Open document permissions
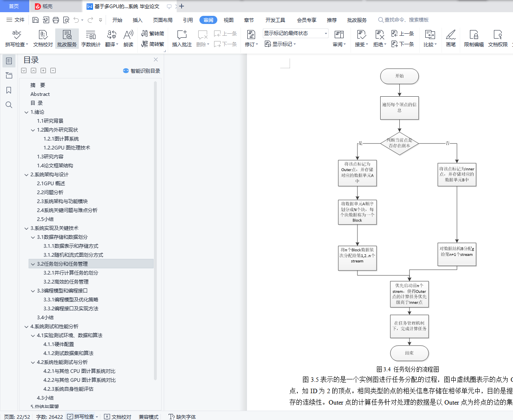513x420 pixels. tap(498, 39)
